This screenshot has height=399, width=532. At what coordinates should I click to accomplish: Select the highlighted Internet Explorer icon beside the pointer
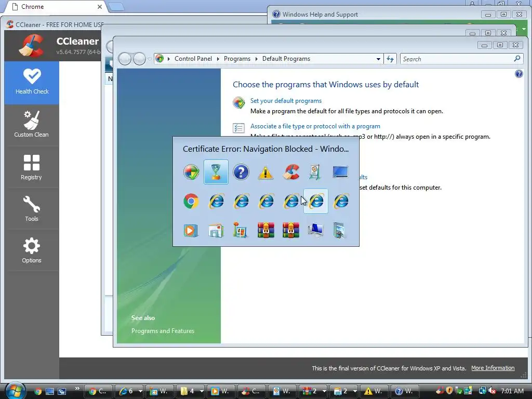pyautogui.click(x=316, y=201)
